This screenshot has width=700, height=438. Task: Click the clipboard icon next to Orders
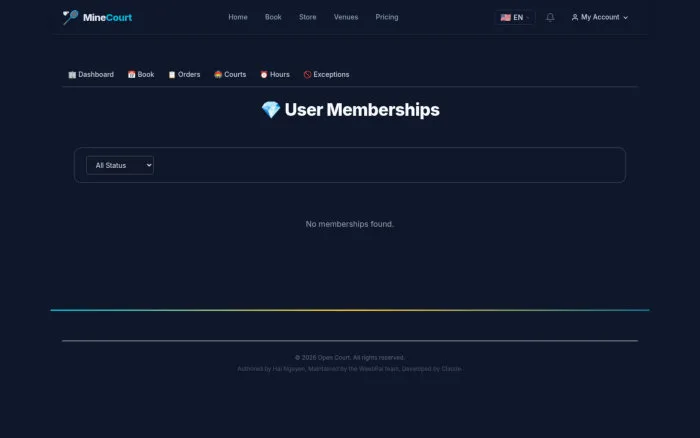coord(172,75)
